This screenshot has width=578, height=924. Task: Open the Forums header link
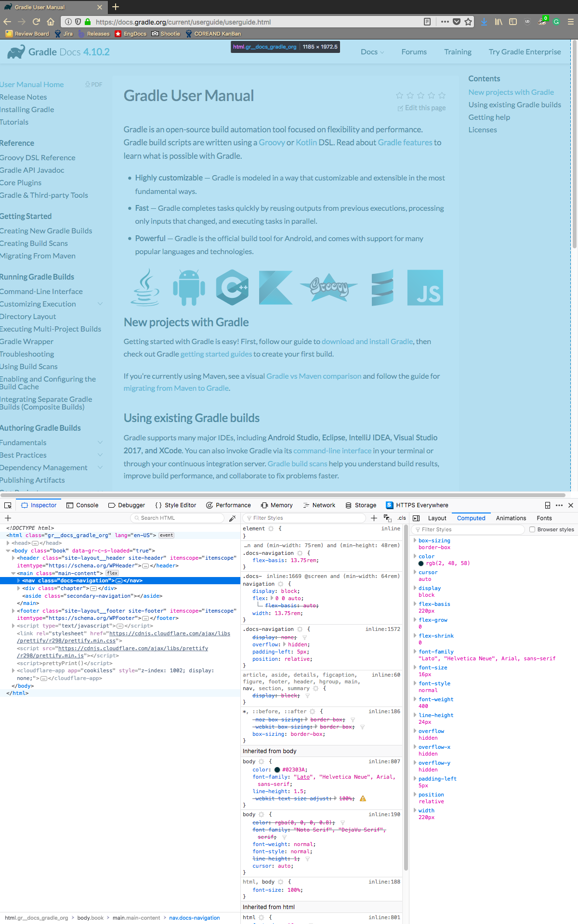(414, 52)
